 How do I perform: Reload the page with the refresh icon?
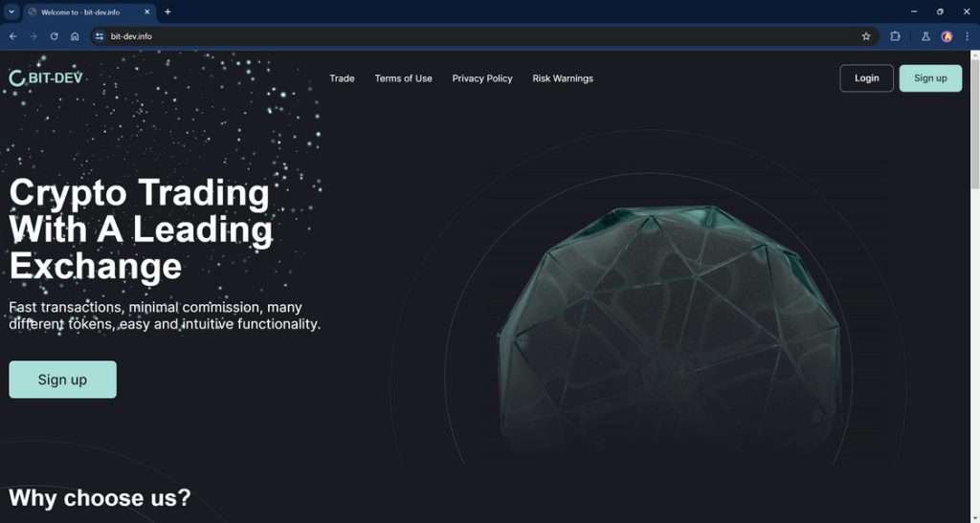pos(55,36)
